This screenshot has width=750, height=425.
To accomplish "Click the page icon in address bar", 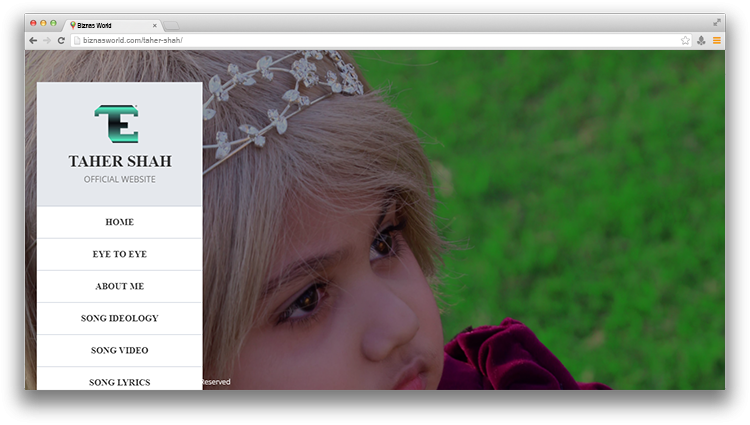I will pyautogui.click(x=77, y=41).
